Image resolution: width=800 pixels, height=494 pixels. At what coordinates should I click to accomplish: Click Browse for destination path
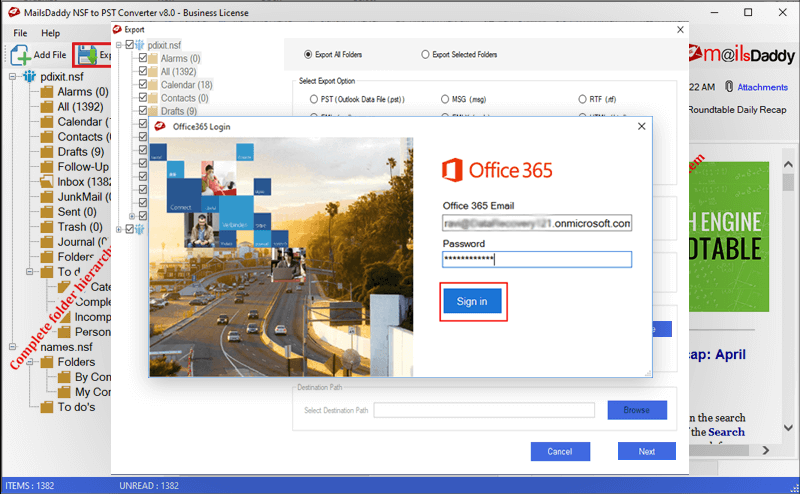(637, 410)
